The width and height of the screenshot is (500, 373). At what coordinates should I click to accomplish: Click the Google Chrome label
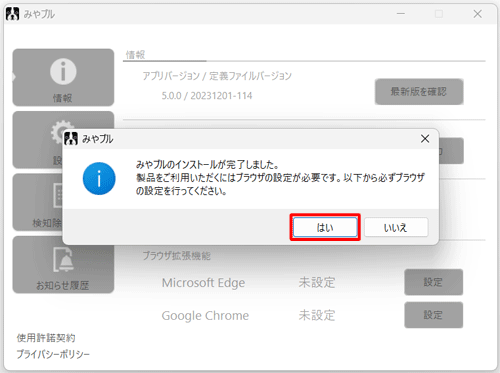(205, 315)
